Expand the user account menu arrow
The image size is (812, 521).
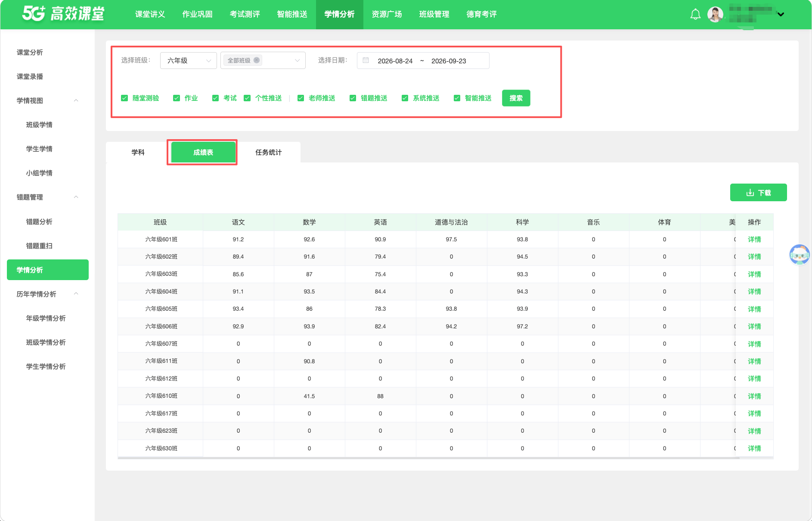(x=781, y=14)
